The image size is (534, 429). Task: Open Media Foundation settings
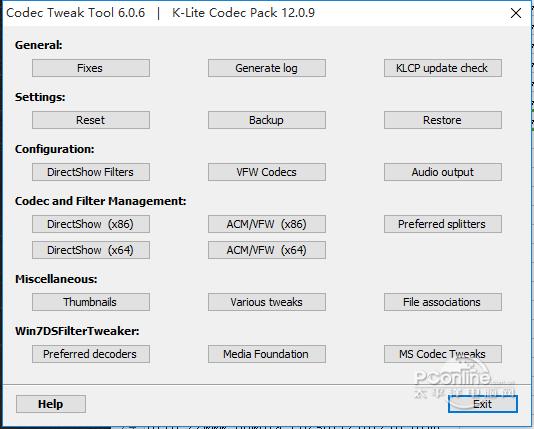point(267,354)
